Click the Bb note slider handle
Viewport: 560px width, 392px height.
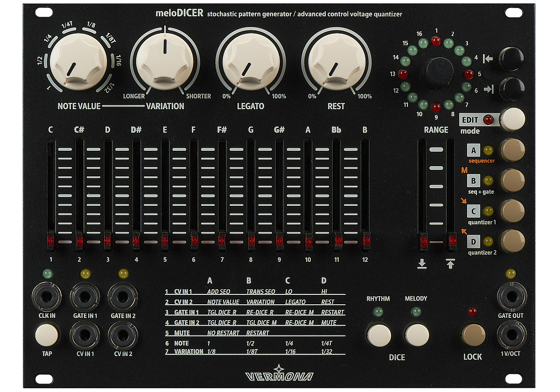click(x=337, y=241)
